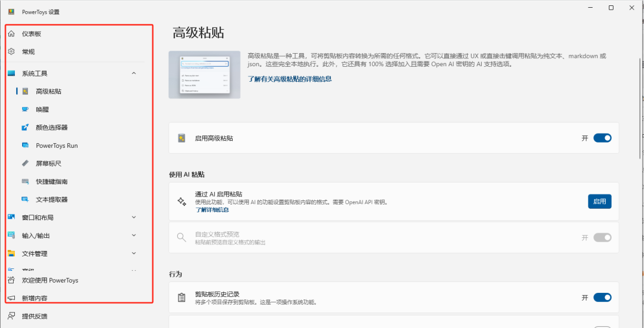Click the 欢迎使用 PowerToys icon
This screenshot has height=328, width=644.
pyautogui.click(x=11, y=280)
